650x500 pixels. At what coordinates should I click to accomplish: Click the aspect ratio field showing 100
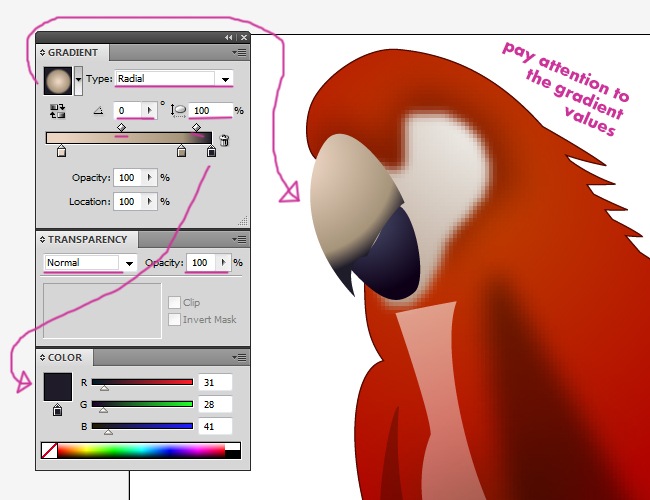click(211, 110)
